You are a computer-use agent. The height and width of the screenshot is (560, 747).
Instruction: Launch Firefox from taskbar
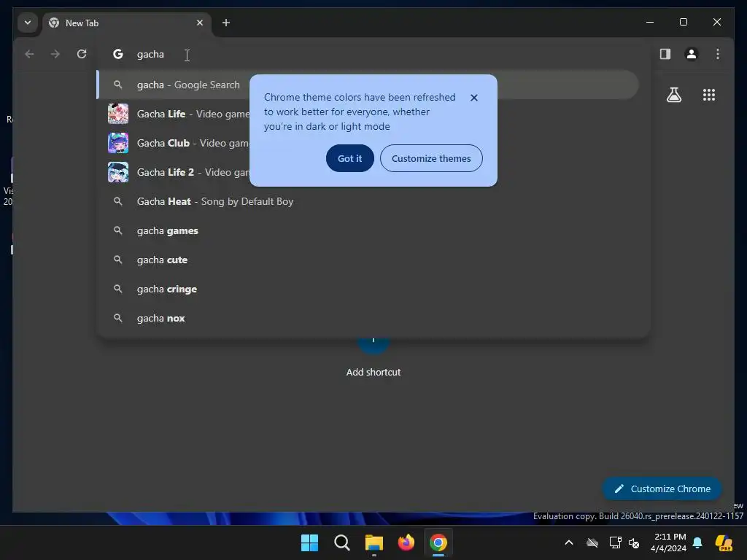[x=406, y=542]
